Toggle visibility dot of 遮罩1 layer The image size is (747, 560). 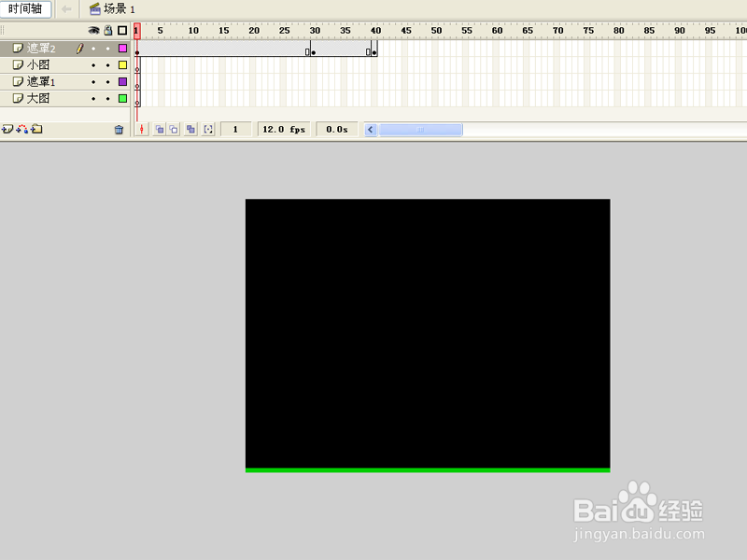pos(93,82)
